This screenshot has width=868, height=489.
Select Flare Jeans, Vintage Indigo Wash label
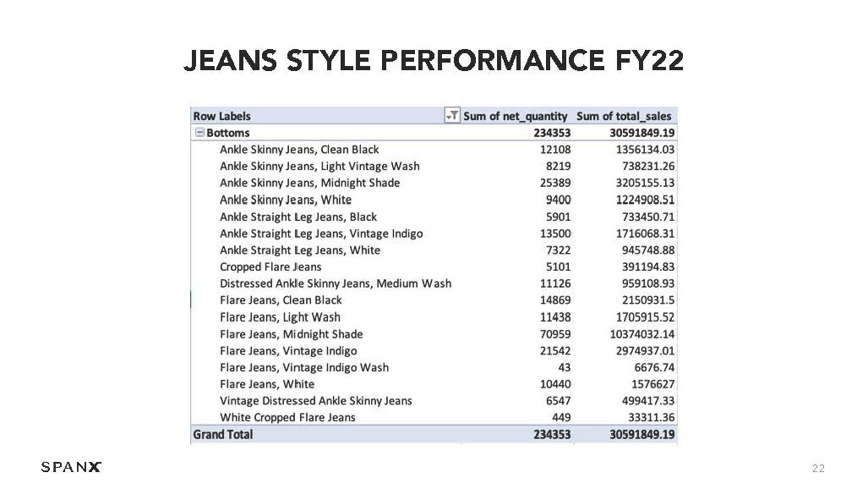coord(304,367)
